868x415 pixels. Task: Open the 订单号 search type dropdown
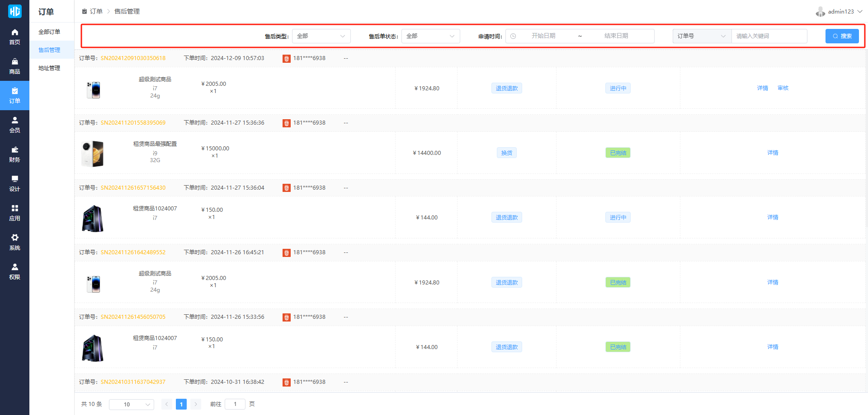[702, 36]
